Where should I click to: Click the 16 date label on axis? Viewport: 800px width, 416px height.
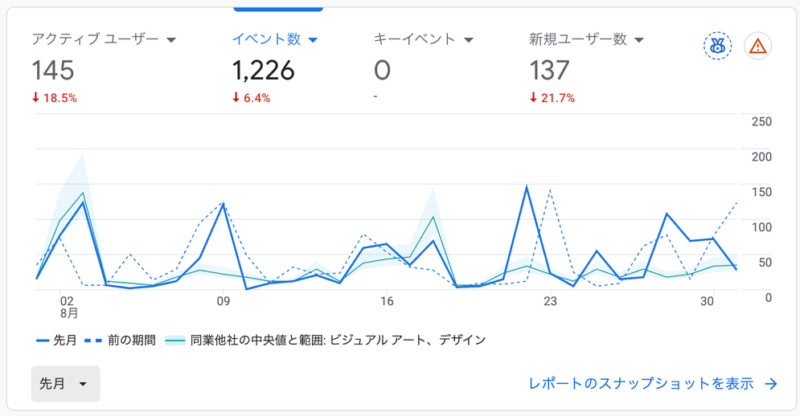click(387, 301)
